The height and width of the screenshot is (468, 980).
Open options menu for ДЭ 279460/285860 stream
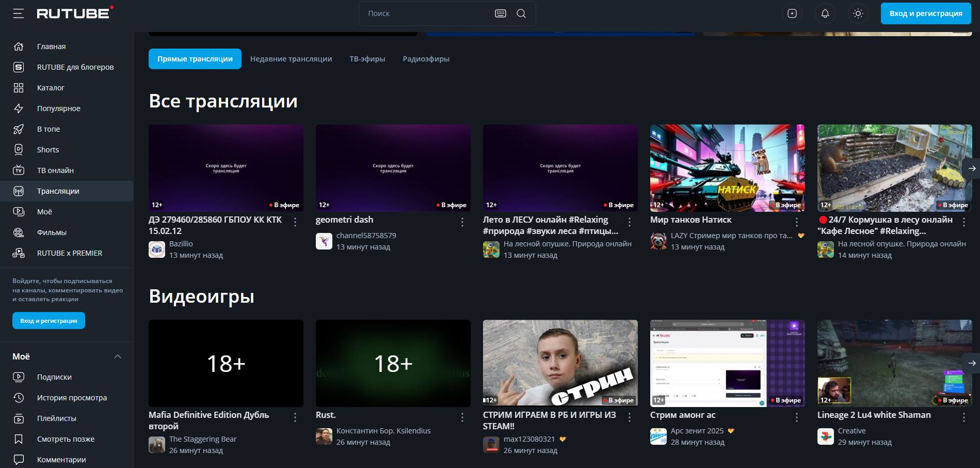(x=295, y=222)
